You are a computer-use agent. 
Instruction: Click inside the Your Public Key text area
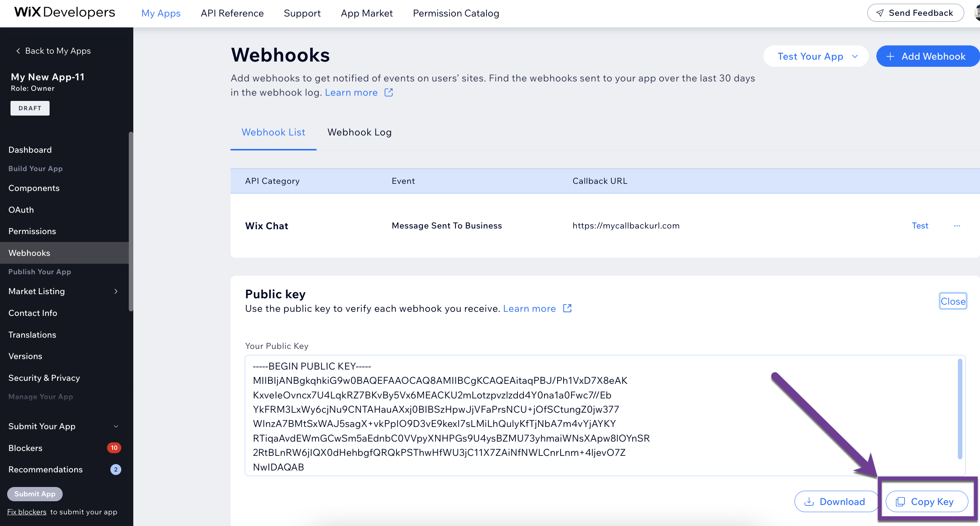coord(605,415)
